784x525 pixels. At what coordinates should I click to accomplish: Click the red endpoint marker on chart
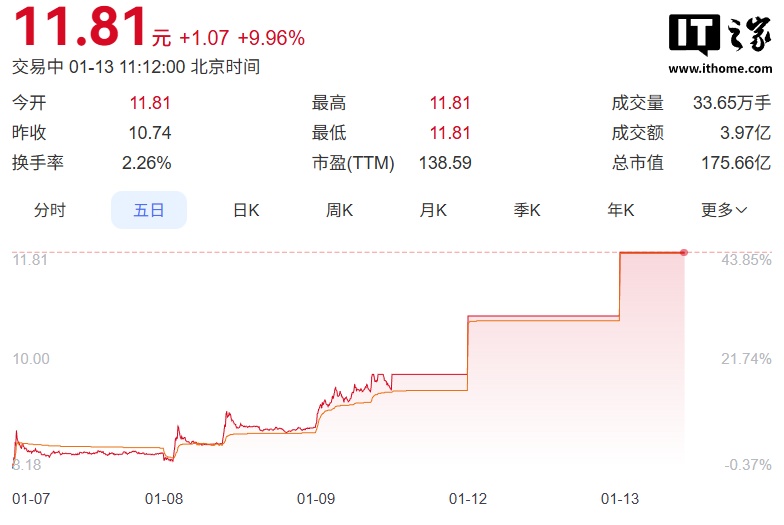tap(684, 253)
